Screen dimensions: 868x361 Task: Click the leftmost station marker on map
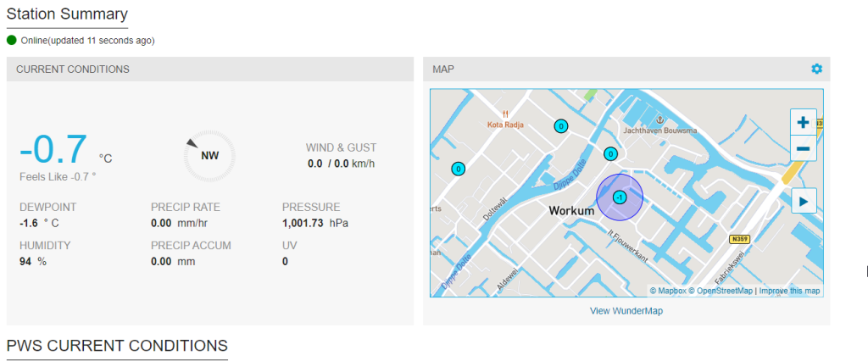tap(458, 169)
